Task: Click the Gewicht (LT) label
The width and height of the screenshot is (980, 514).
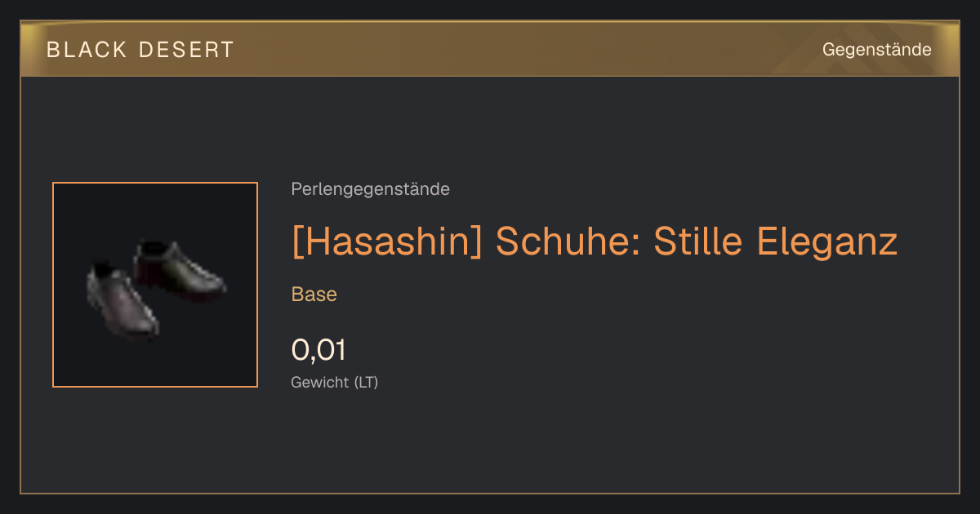Action: (335, 382)
